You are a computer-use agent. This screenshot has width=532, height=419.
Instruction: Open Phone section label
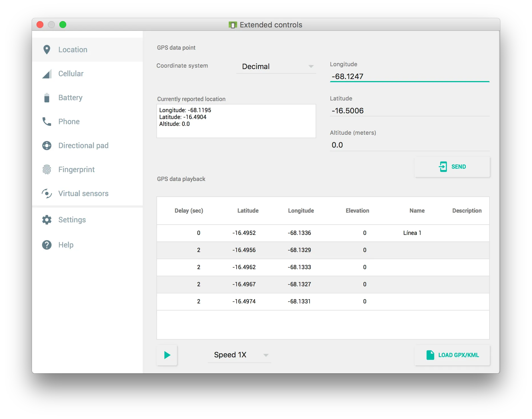point(69,122)
